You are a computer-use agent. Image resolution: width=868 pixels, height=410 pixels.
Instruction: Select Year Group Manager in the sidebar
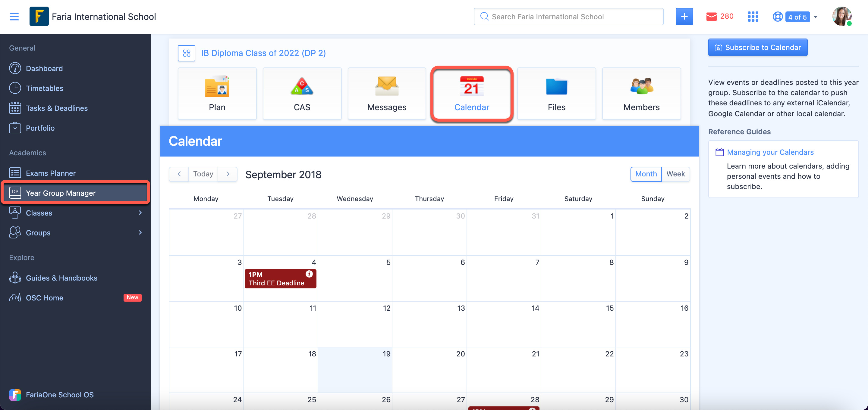tap(75, 193)
